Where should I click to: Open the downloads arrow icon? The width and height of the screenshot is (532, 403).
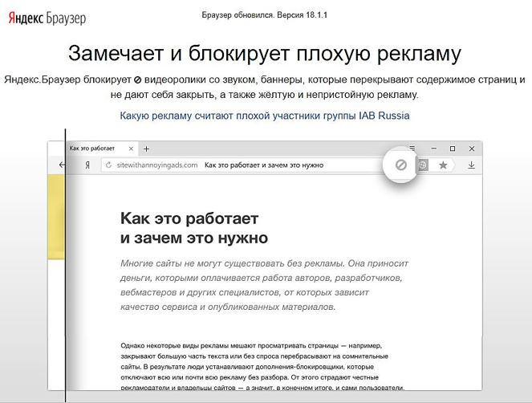click(471, 165)
